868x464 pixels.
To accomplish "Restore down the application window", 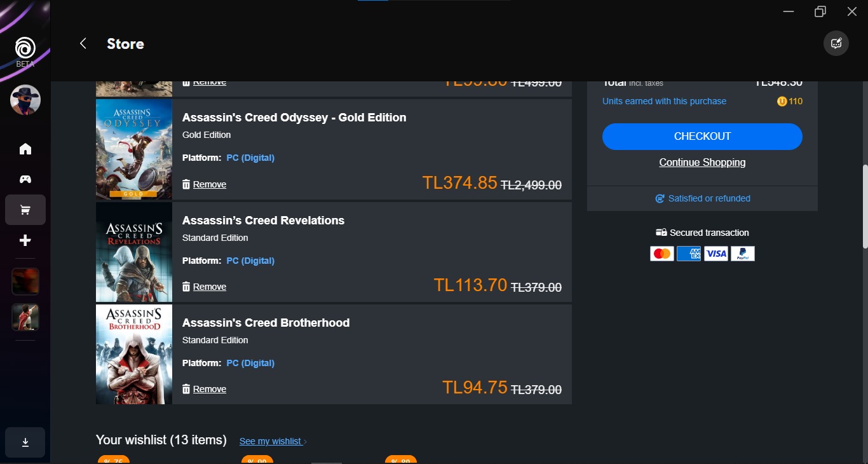I will tap(820, 11).
